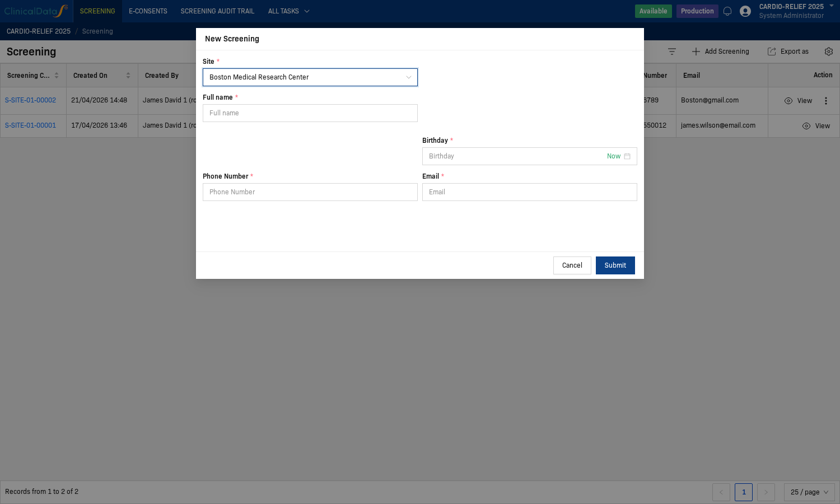
Task: Open the user profile avatar icon
Action: click(x=745, y=11)
